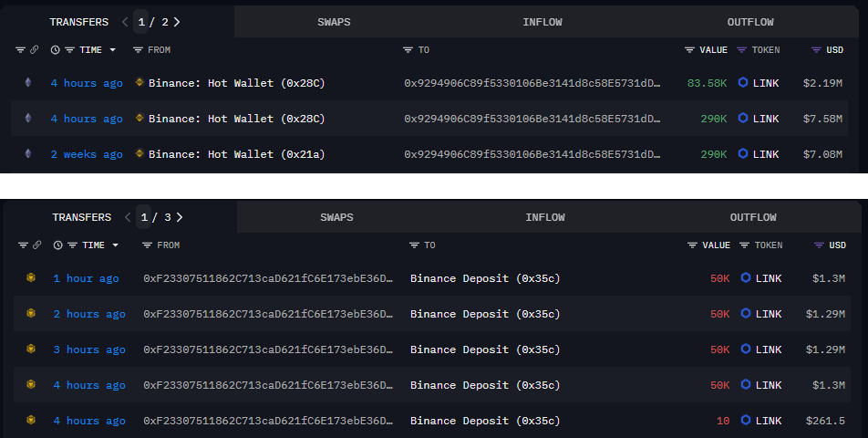Click BNB chain icon in 3 hours ago row
Image resolution: width=868 pixels, height=438 pixels.
point(31,349)
